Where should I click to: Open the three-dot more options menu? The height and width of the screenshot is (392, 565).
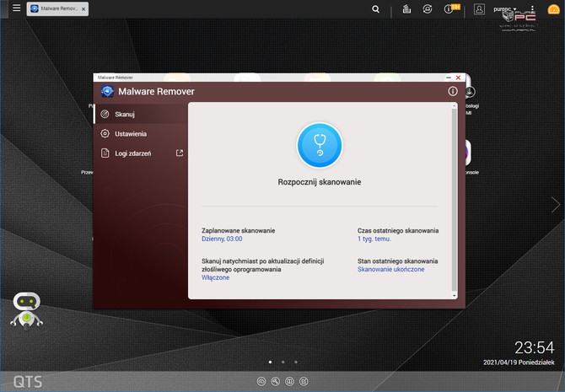point(532,9)
